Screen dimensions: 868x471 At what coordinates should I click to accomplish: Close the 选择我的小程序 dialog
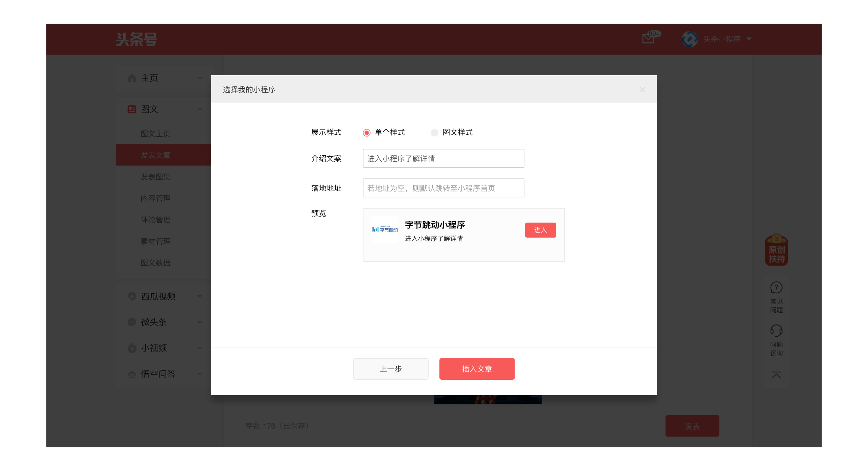click(x=642, y=90)
